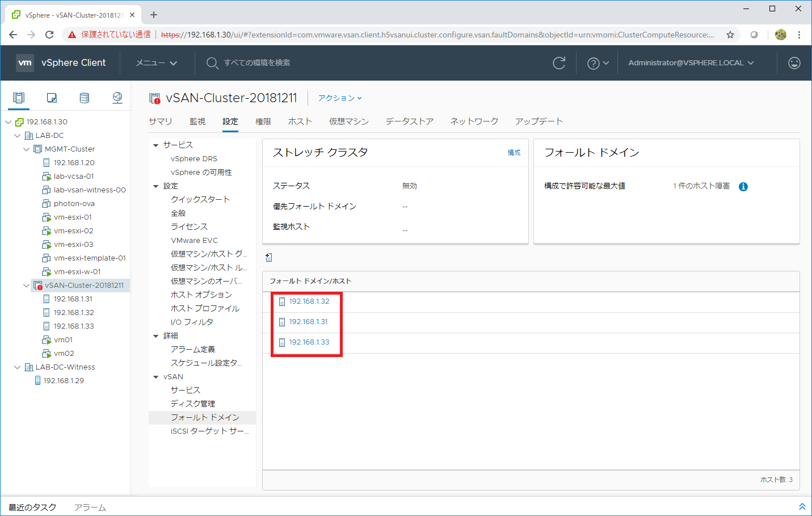Click the vm logo in the header
The height and width of the screenshot is (516, 812).
[25, 62]
